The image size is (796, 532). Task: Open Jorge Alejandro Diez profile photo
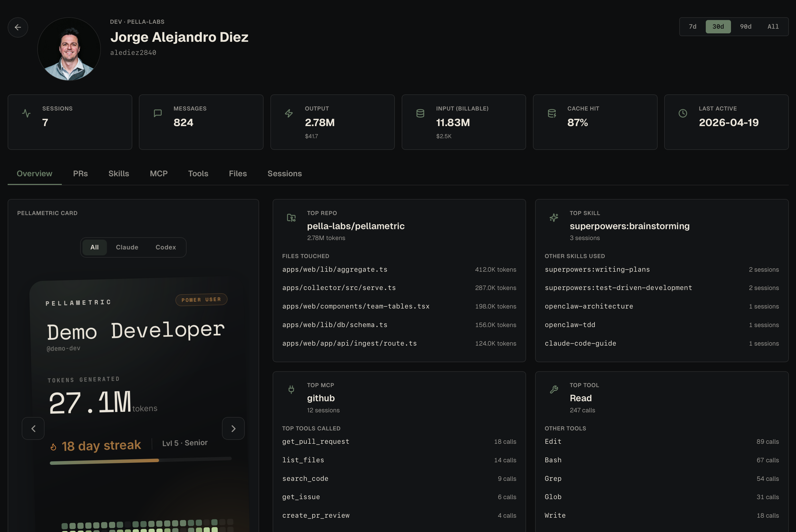69,49
